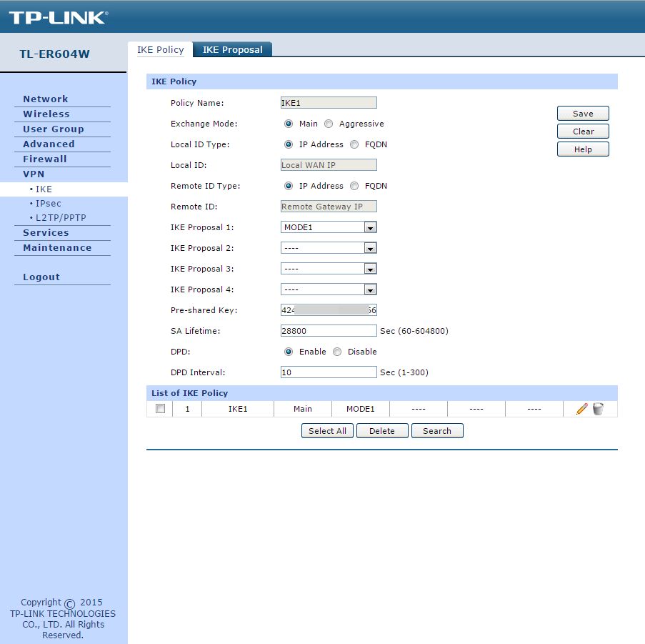Click the Help button
645x644 pixels.
pyautogui.click(x=583, y=149)
